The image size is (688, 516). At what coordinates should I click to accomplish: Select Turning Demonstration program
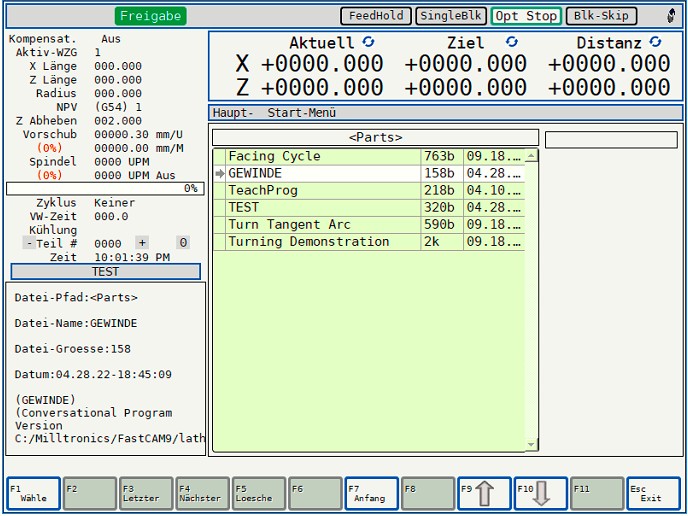[x=369, y=242]
